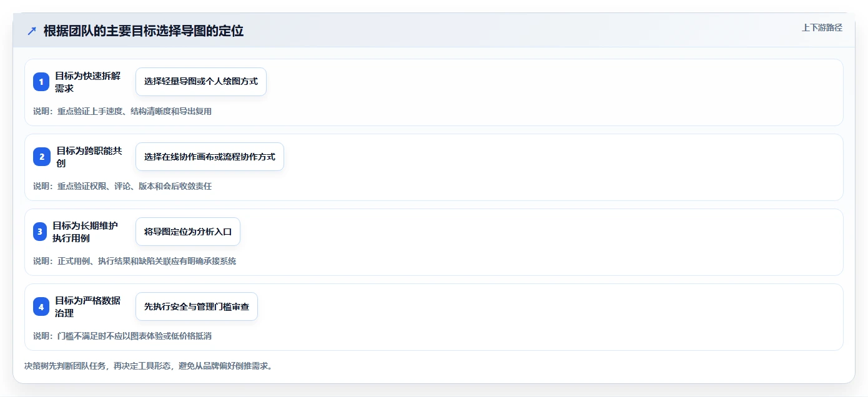Click the 根据团队的主要目标选择导图的定位 heading
Image resolution: width=868 pixels, height=397 pixels.
pyautogui.click(x=144, y=31)
